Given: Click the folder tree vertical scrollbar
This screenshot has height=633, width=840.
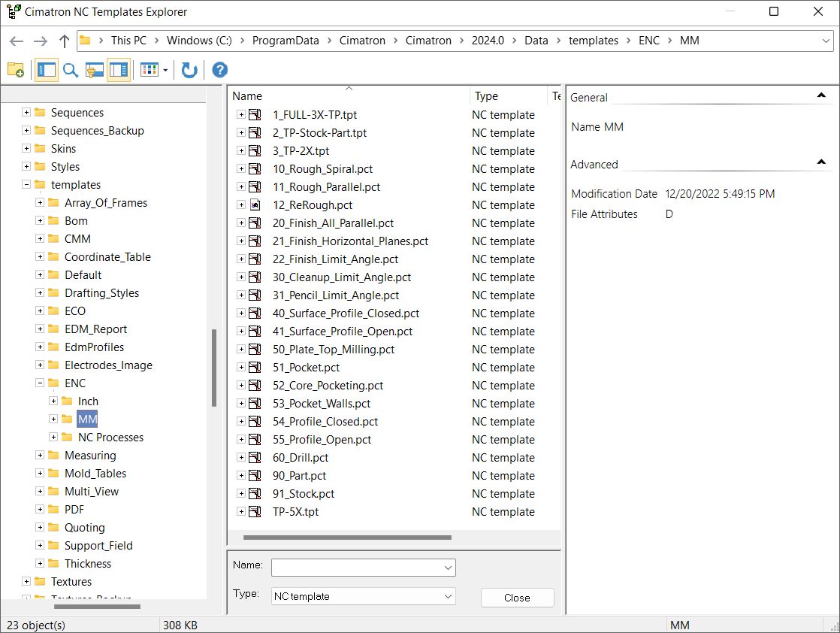Looking at the screenshot, I should (x=213, y=368).
